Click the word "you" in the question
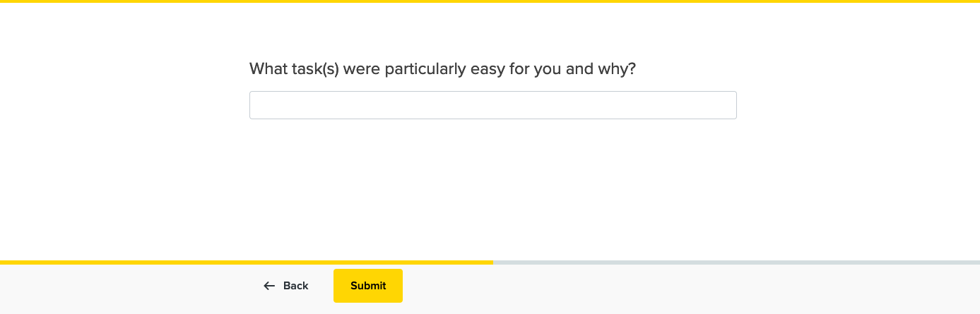The image size is (980, 314). tap(548, 69)
